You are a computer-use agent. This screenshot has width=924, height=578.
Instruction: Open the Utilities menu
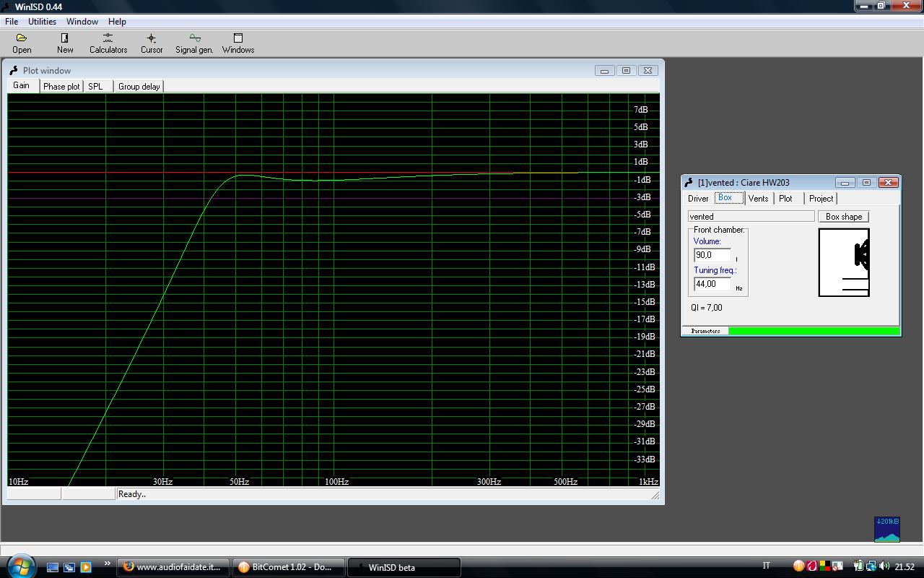click(x=42, y=22)
